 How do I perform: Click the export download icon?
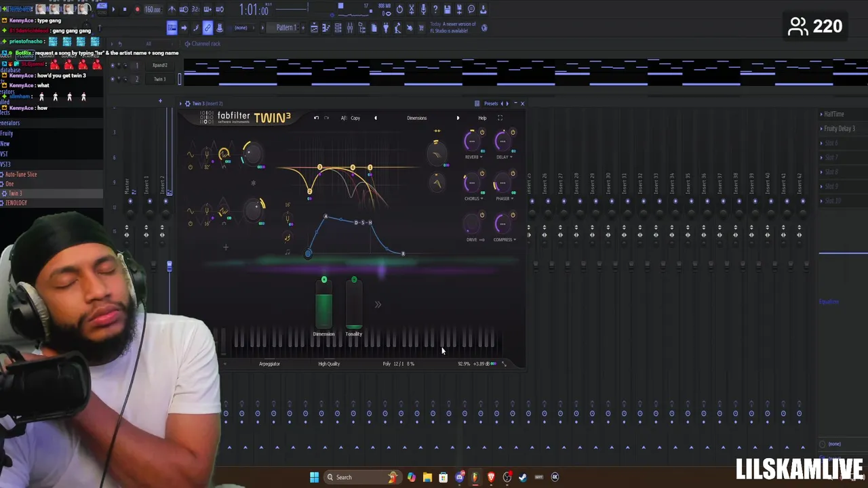tap(483, 9)
